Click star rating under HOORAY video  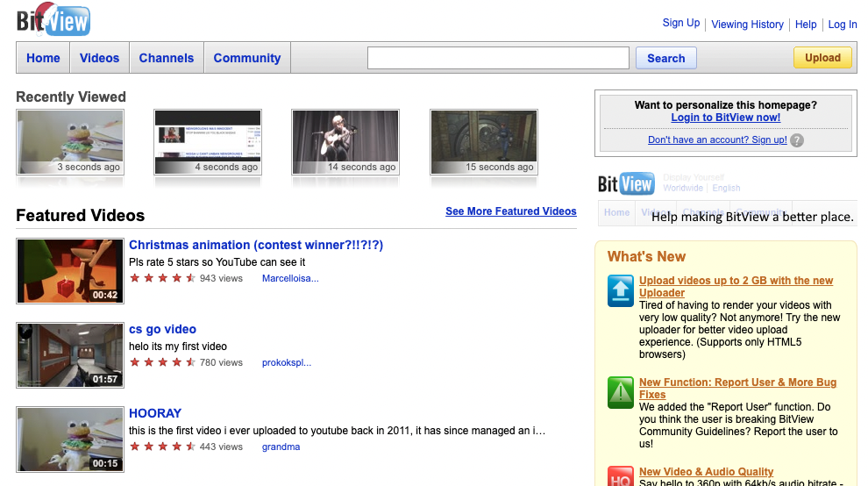tap(163, 447)
